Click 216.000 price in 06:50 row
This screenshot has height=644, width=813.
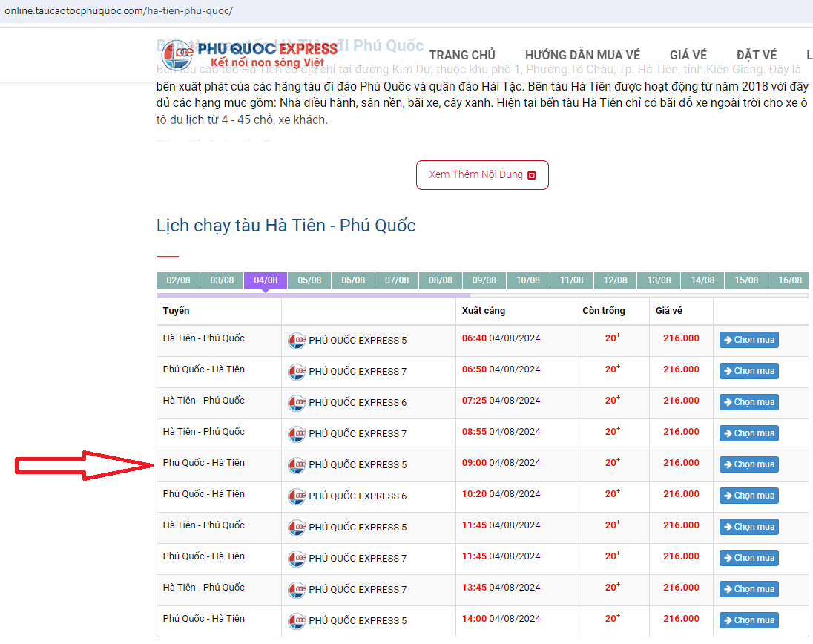pyautogui.click(x=681, y=369)
